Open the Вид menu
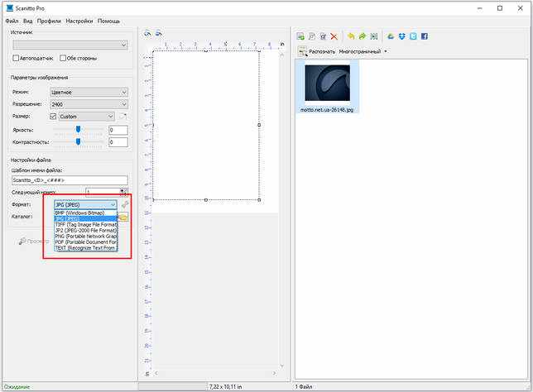Screen dimensions: 533x392 27,21
